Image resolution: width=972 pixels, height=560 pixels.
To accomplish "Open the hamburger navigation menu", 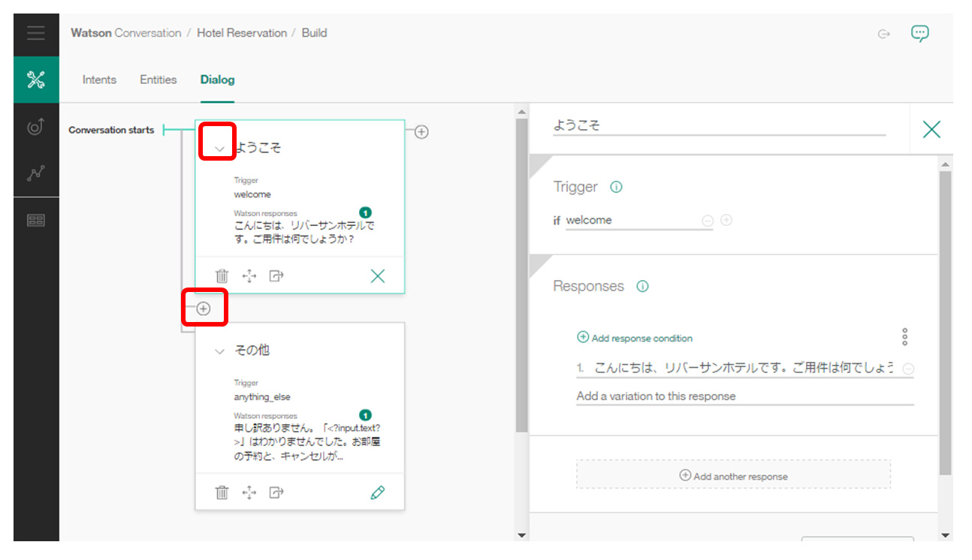I will [35, 34].
